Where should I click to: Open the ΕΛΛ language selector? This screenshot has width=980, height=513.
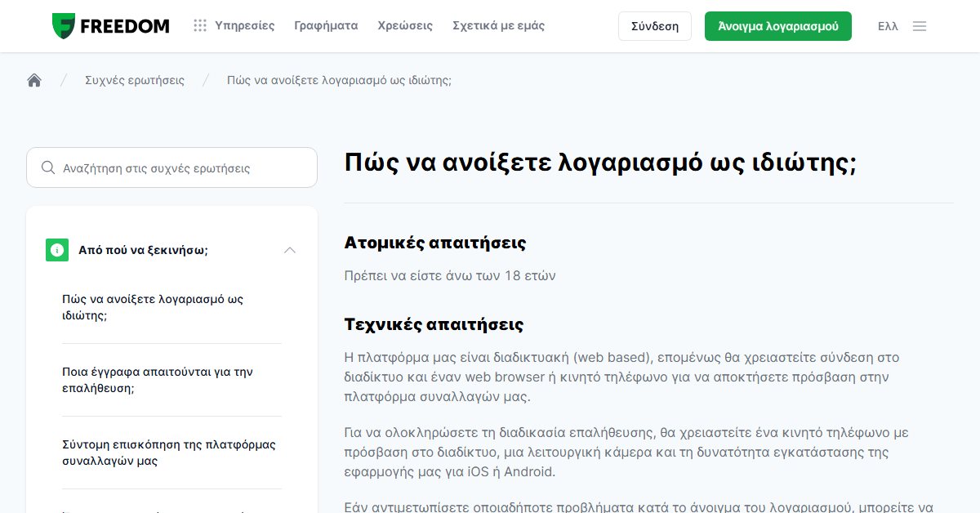click(888, 26)
